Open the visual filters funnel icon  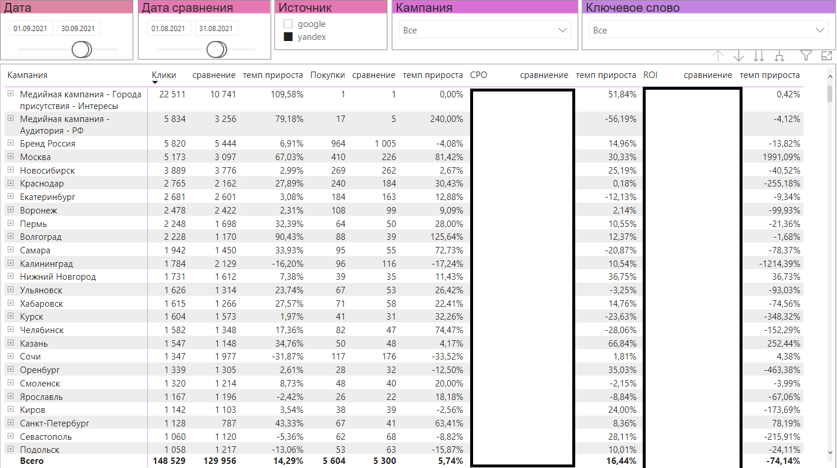[806, 55]
